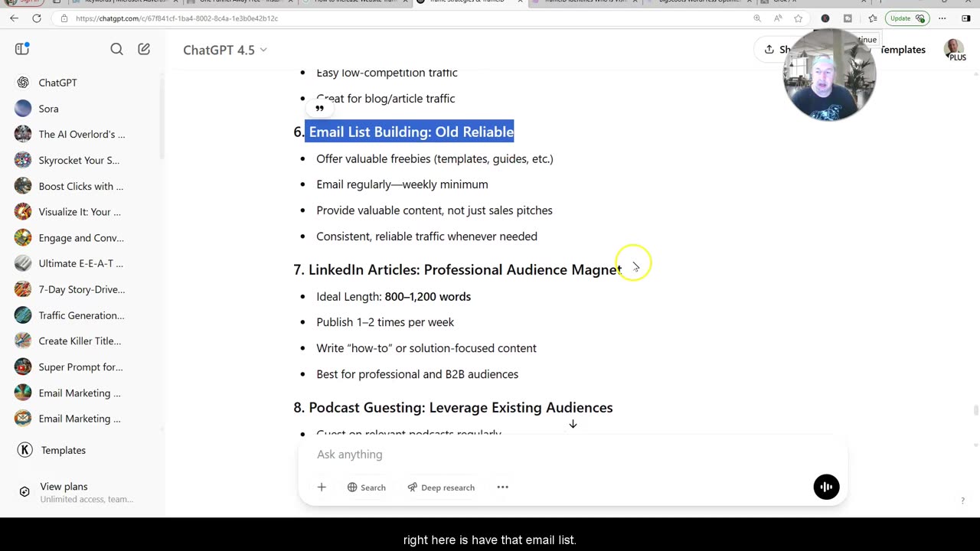The height and width of the screenshot is (551, 980).
Task: Focus the Ask anything input field
Action: [x=573, y=455]
